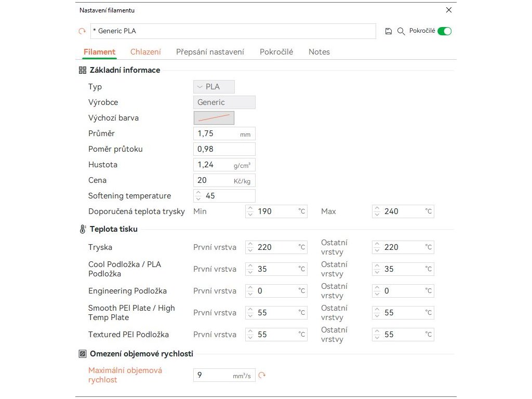Click the Tryska první vrstva temperature stepper

coord(250,247)
